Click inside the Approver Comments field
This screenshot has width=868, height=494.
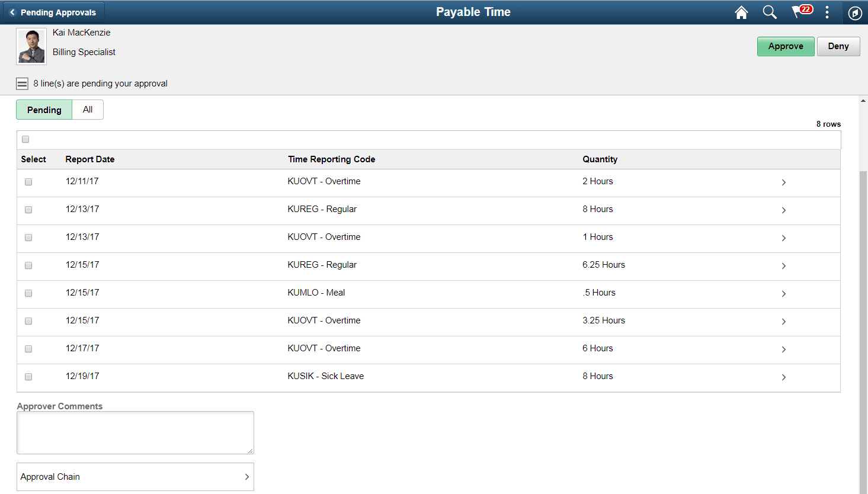pyautogui.click(x=135, y=432)
